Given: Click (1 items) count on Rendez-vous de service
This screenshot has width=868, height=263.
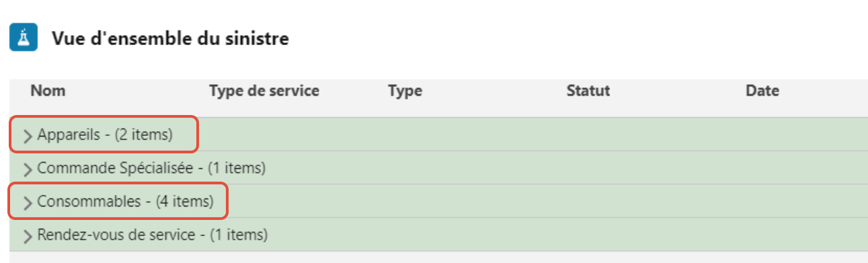Looking at the screenshot, I should pos(239,235).
